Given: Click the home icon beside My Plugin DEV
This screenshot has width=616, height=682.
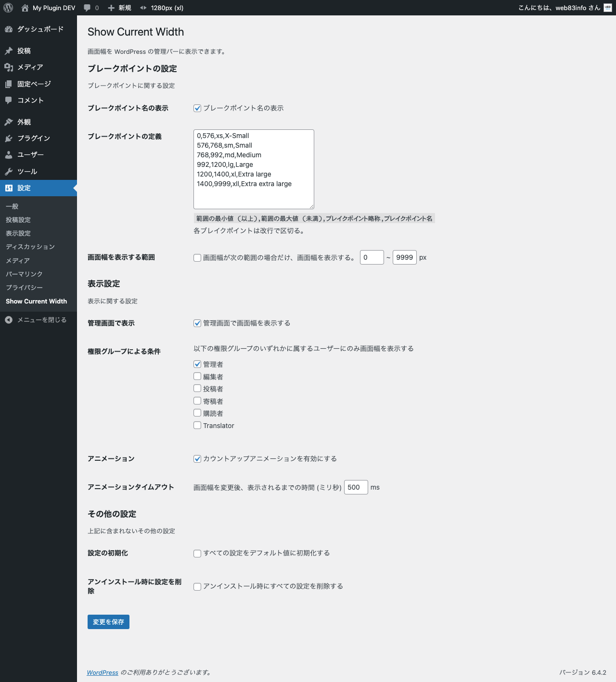Looking at the screenshot, I should 25,8.
